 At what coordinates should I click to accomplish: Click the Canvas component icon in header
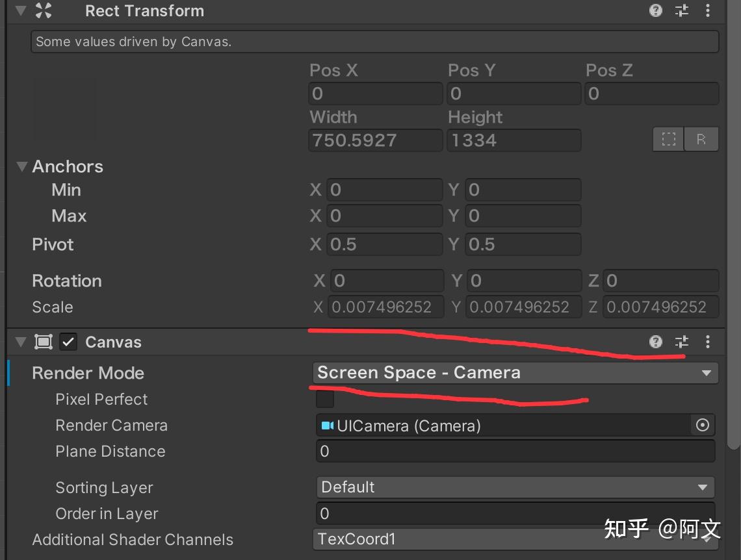(44, 342)
